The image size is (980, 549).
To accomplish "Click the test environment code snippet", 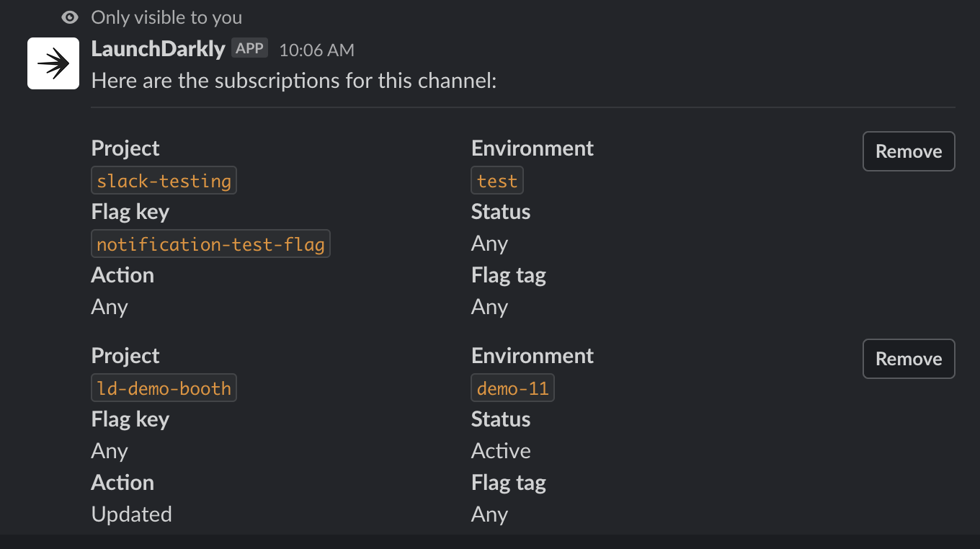I will pyautogui.click(x=496, y=180).
